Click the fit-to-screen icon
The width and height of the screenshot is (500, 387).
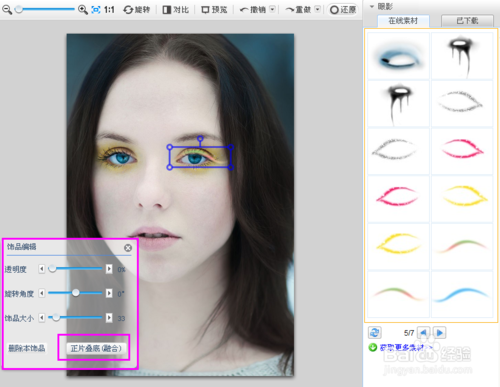[96, 10]
